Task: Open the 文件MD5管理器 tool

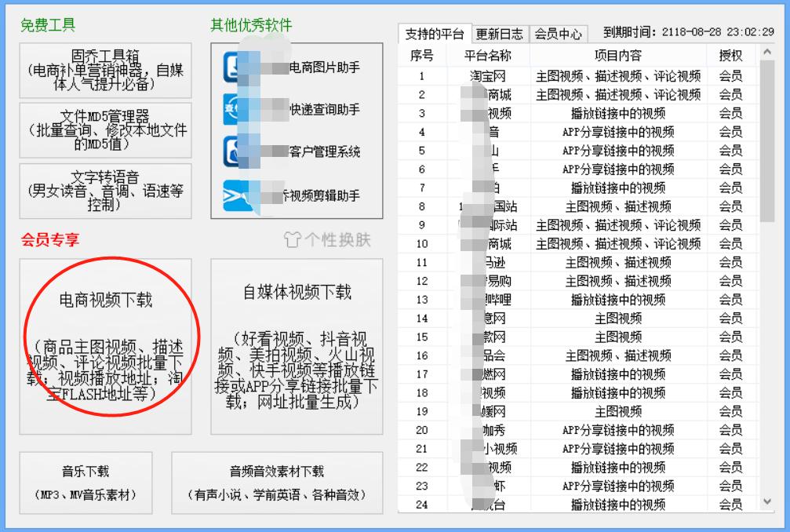Action: [x=104, y=129]
